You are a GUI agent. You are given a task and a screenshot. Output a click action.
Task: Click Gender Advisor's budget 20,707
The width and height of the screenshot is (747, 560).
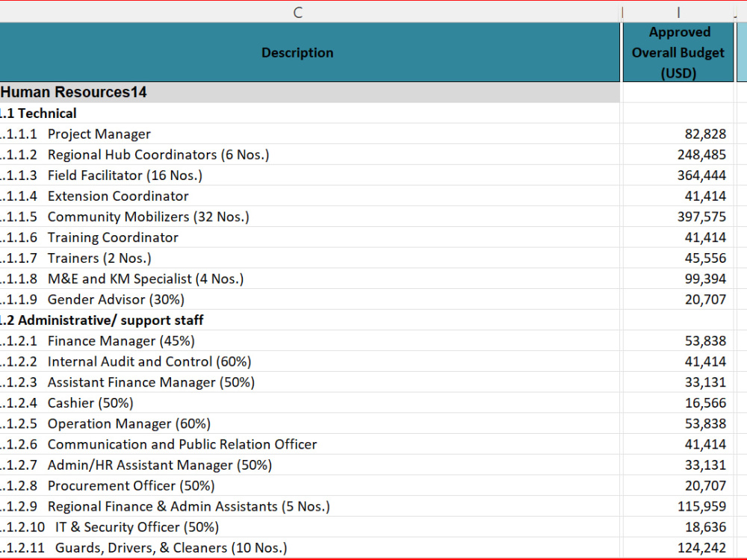click(x=678, y=299)
